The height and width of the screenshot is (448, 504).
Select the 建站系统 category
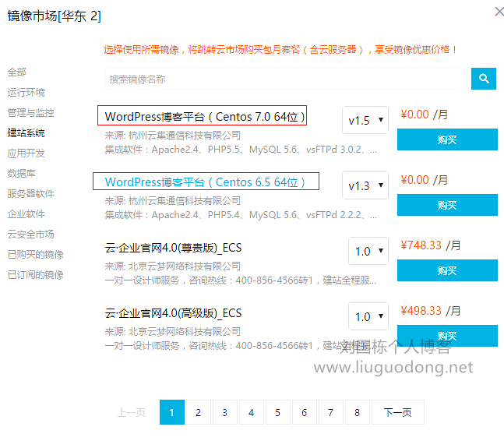(x=26, y=132)
